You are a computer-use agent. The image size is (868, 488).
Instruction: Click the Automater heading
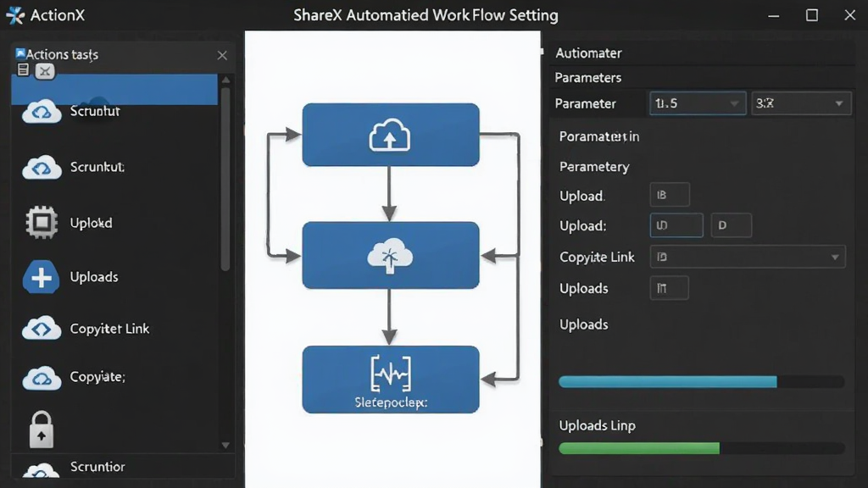pyautogui.click(x=588, y=53)
